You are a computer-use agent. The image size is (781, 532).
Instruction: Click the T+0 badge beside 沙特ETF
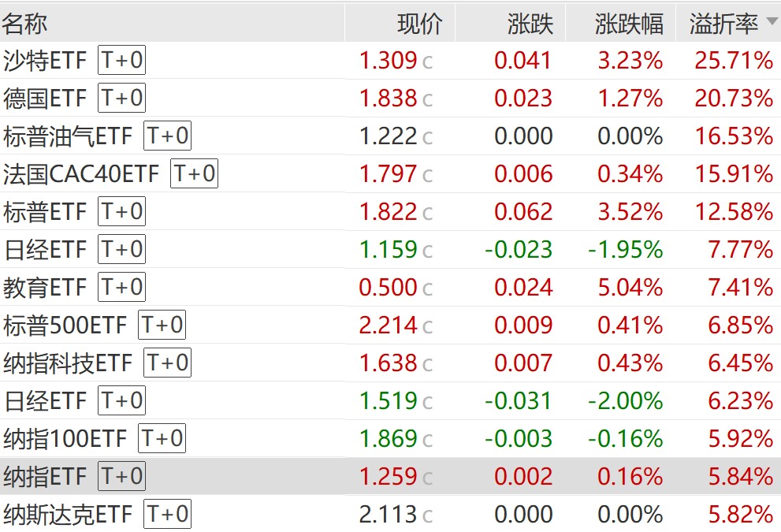pos(121,60)
